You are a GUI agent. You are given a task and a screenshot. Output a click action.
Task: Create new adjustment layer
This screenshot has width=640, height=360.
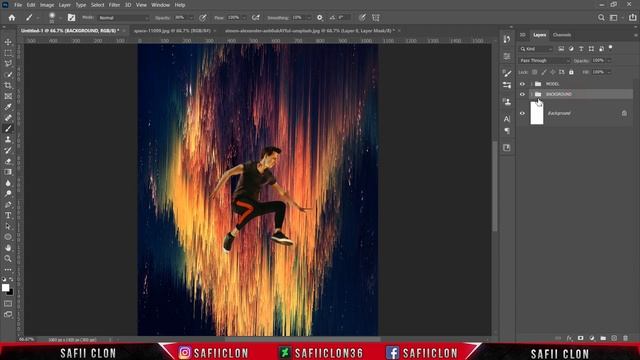[x=592, y=338]
